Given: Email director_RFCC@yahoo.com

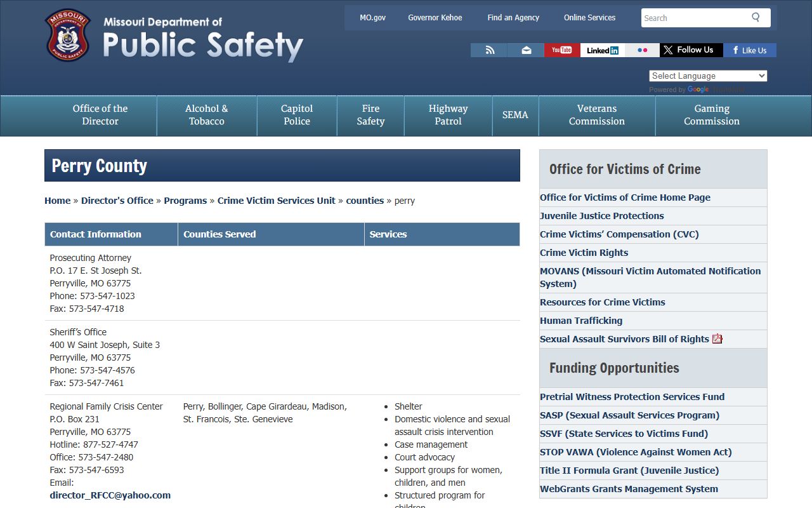Looking at the screenshot, I should point(110,495).
